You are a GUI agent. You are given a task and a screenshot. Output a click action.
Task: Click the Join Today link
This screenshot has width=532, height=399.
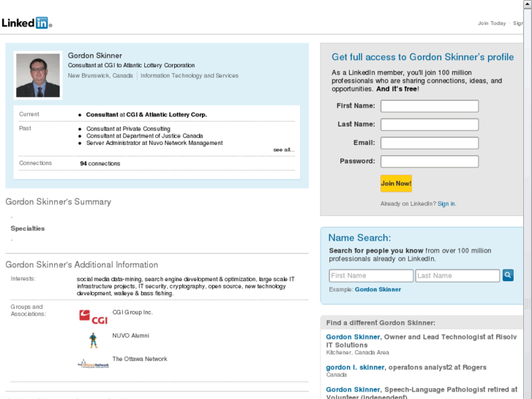click(492, 23)
